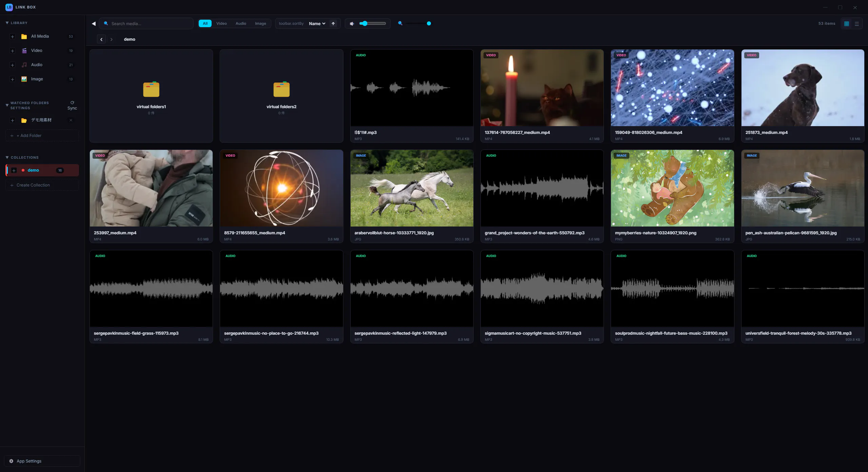Click the plus icon next to the demo collection
This screenshot has width=868, height=472.
[14, 171]
